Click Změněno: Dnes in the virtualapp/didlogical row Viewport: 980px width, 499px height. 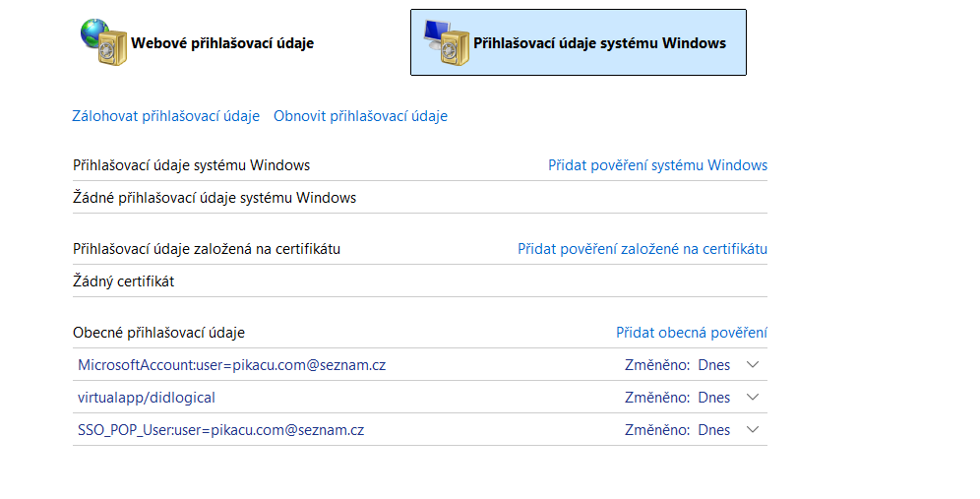[678, 398]
